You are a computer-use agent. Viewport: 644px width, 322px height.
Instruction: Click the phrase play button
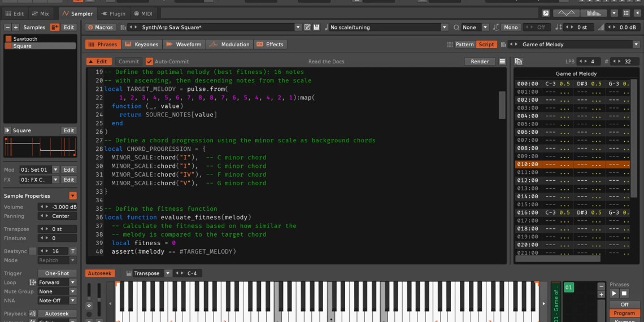point(614,293)
